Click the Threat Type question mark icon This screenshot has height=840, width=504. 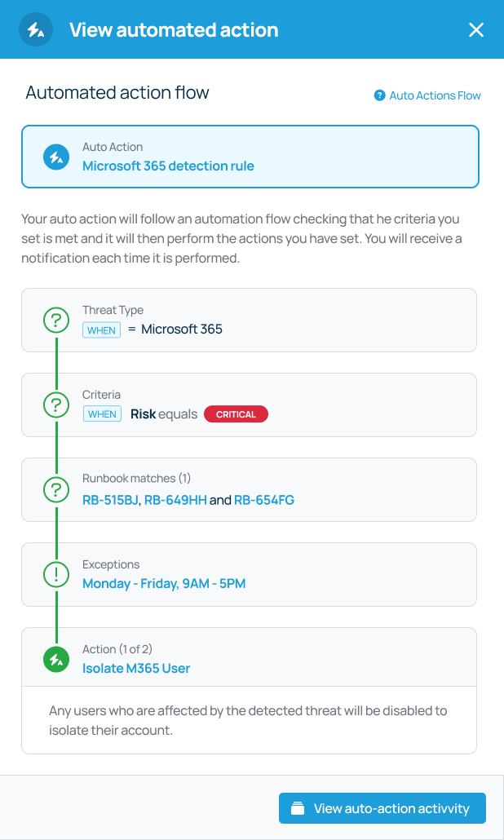(55, 320)
